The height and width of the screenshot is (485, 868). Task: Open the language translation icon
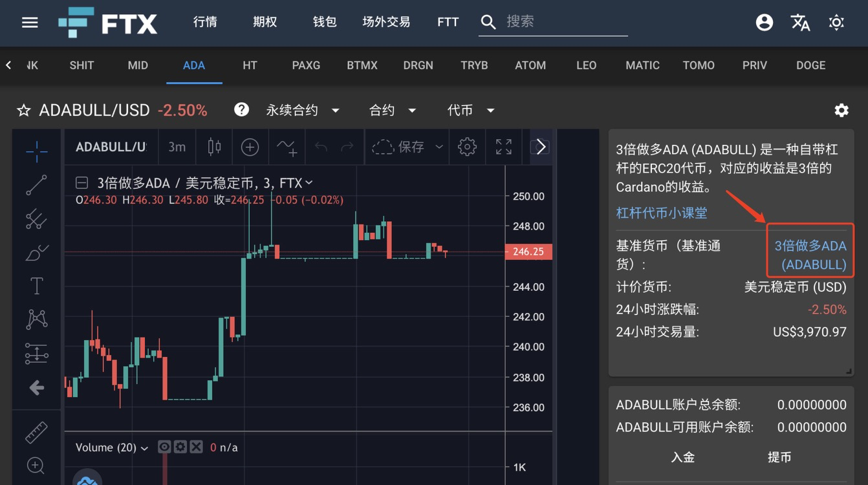coord(800,23)
